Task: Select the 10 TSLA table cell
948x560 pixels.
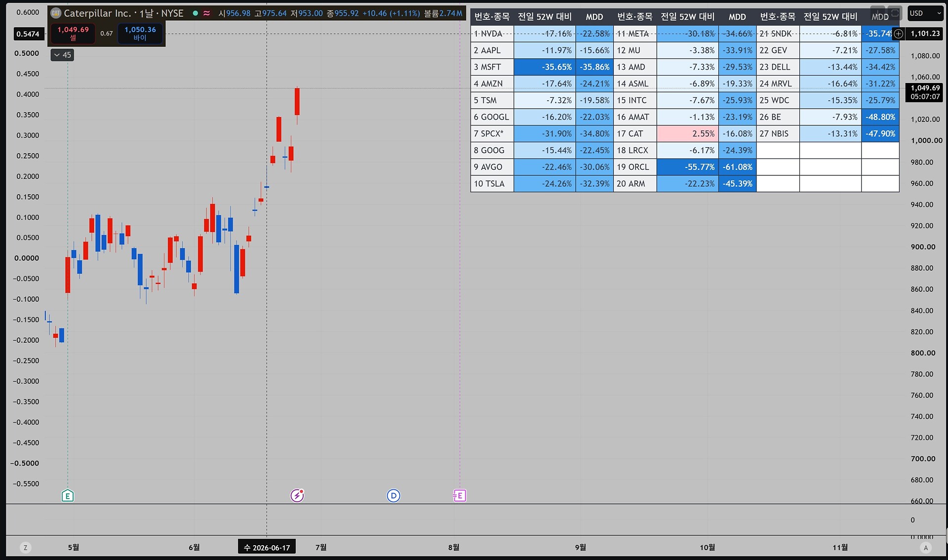Action: click(x=492, y=184)
